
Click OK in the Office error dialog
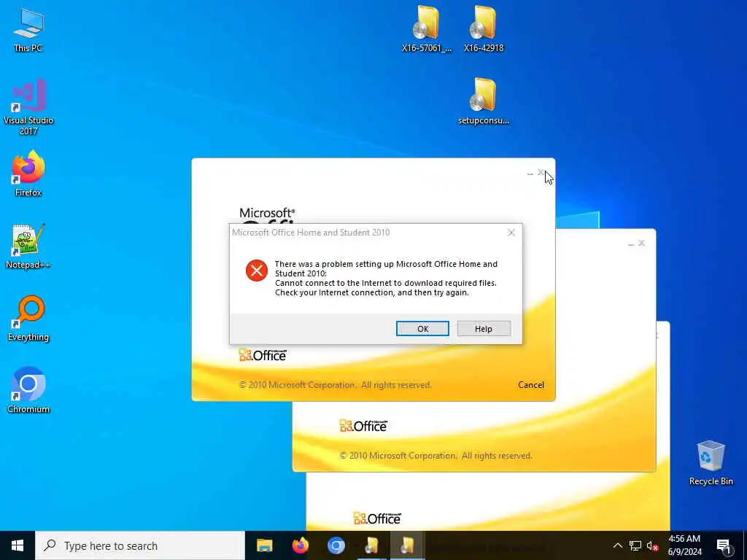point(422,329)
